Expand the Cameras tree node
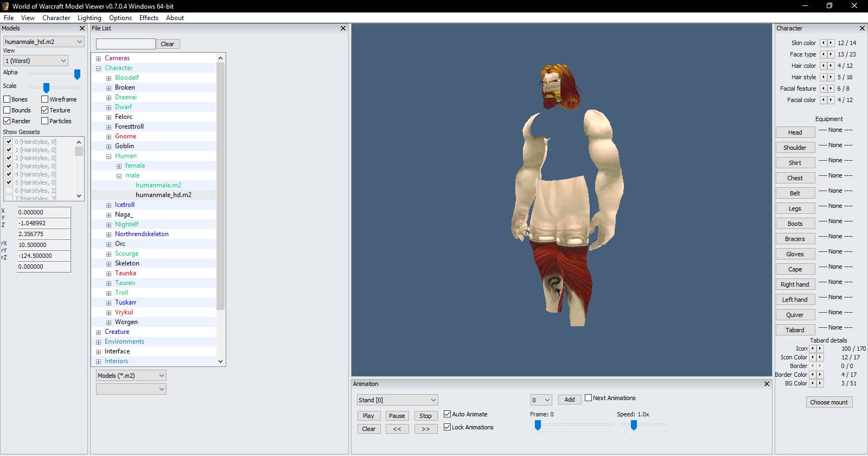Image resolution: width=868 pixels, height=456 pixels. (x=98, y=59)
